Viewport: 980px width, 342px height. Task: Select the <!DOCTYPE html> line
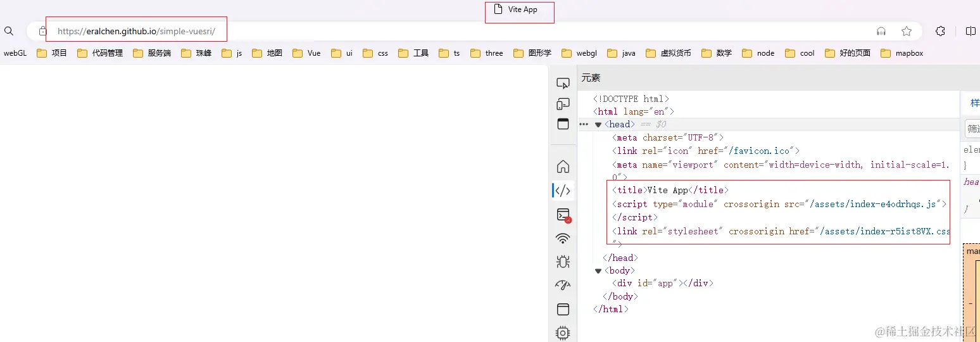pos(631,99)
